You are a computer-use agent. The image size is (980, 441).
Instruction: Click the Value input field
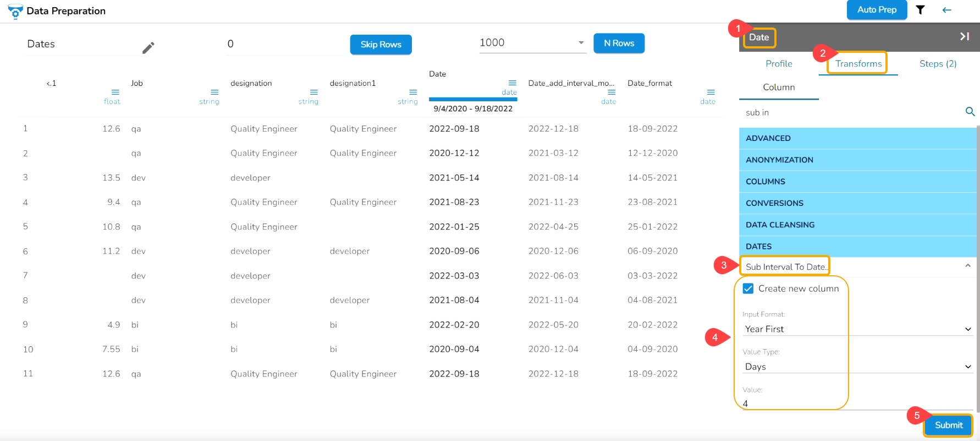click(x=857, y=404)
